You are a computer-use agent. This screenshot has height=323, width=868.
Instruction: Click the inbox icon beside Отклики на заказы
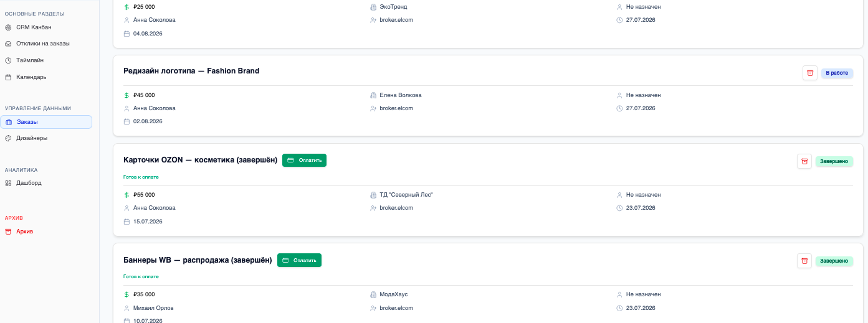click(x=9, y=44)
